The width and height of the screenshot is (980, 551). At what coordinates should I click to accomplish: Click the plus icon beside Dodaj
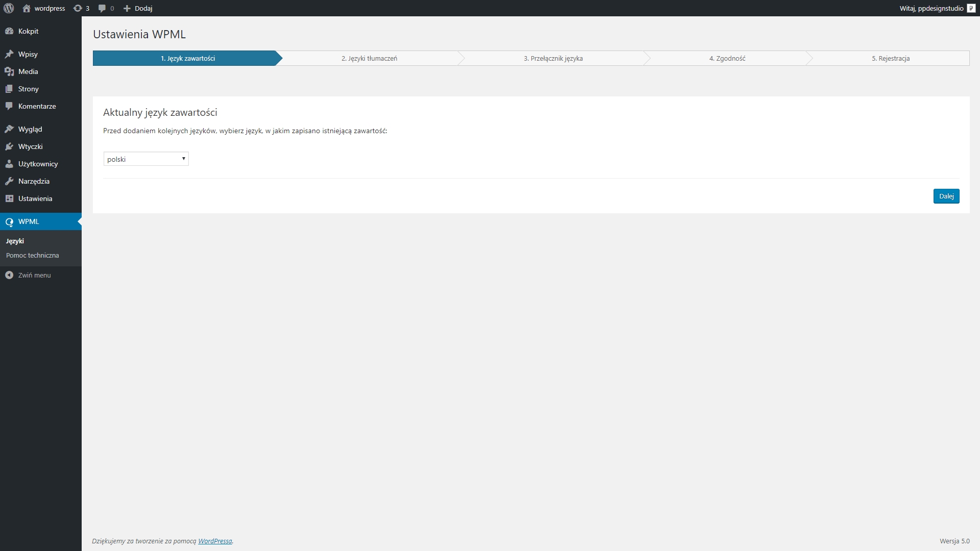[x=127, y=8]
